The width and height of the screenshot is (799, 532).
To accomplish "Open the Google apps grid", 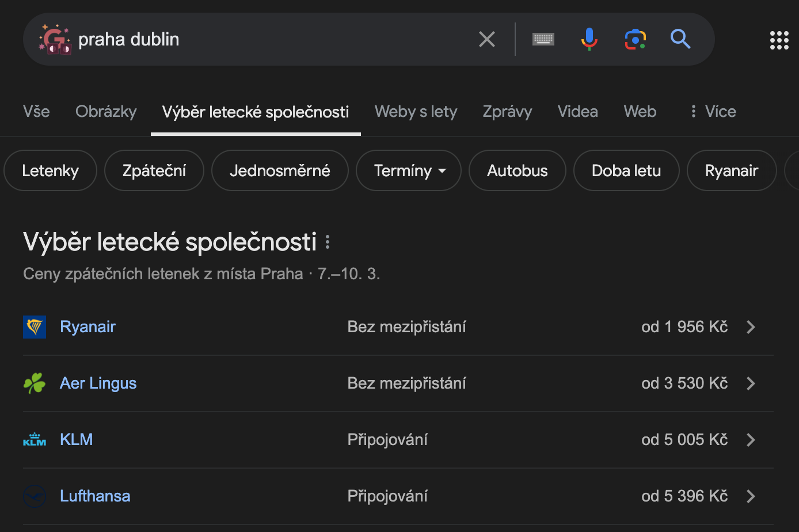I will click(779, 40).
